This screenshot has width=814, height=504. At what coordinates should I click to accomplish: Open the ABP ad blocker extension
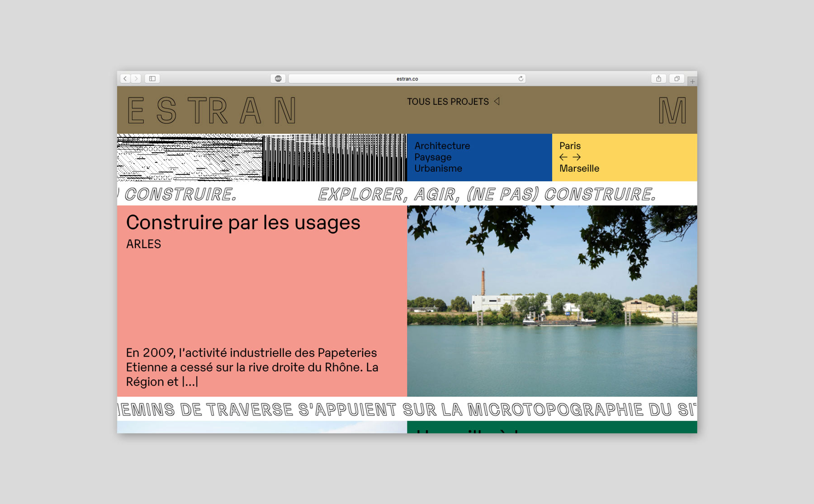click(278, 79)
